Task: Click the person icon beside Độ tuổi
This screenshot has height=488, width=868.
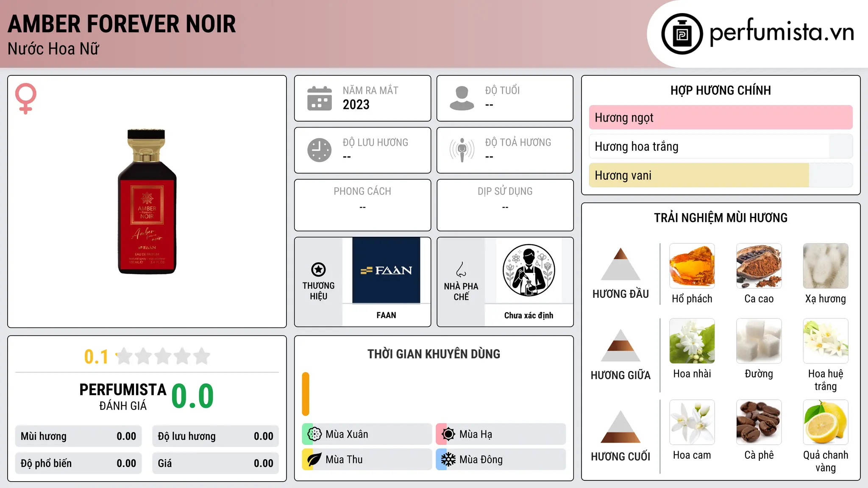Action: coord(462,98)
